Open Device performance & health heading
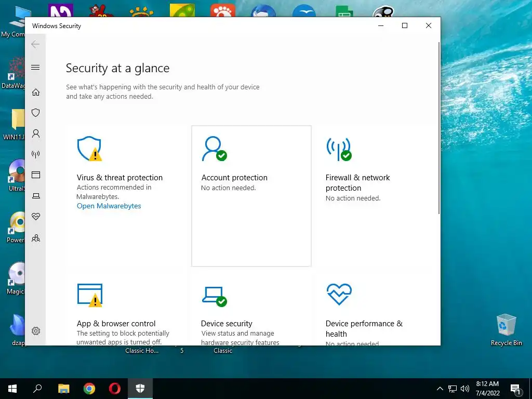This screenshot has width=532, height=399. click(x=364, y=328)
